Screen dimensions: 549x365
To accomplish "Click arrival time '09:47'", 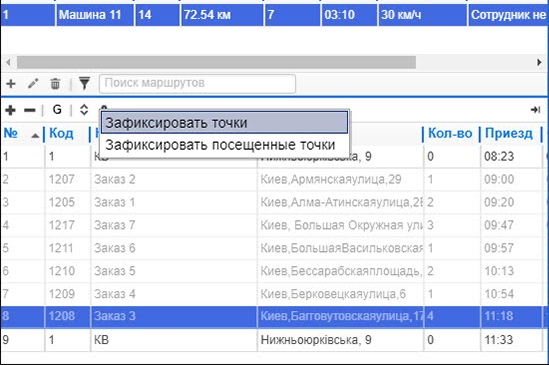I will coord(499,225).
